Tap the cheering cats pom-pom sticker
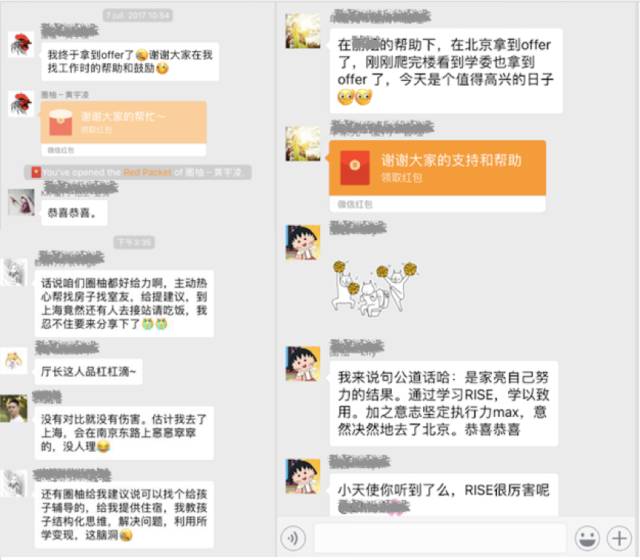Viewport: 640px width, 560px height. (374, 288)
